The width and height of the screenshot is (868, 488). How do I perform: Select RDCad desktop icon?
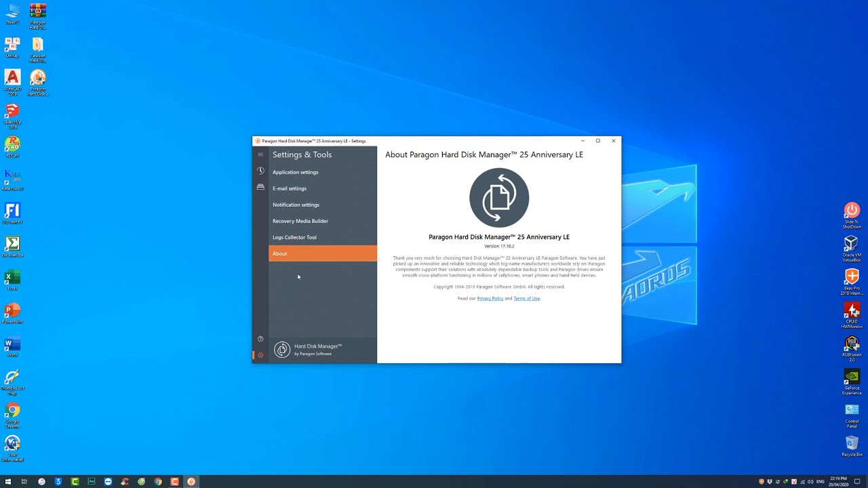click(12, 146)
